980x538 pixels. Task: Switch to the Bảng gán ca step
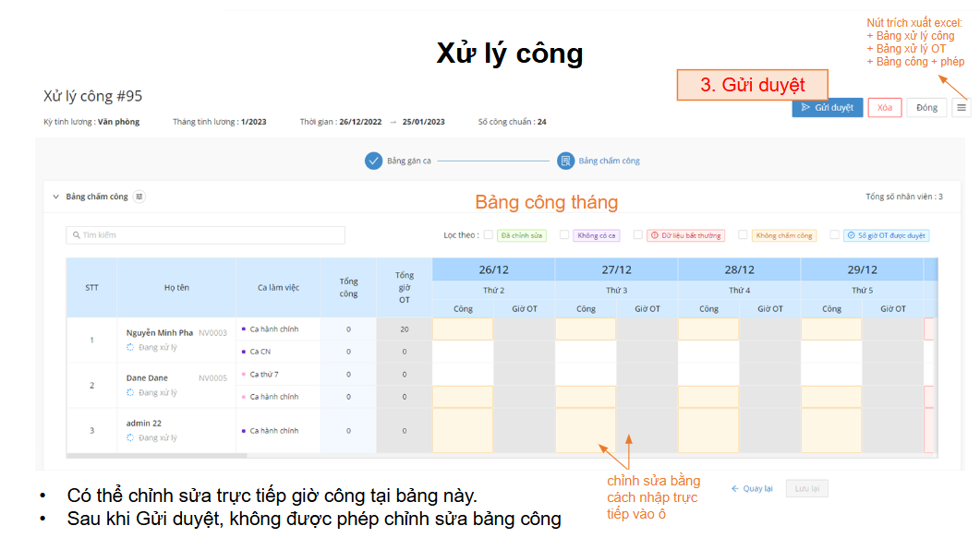point(408,161)
